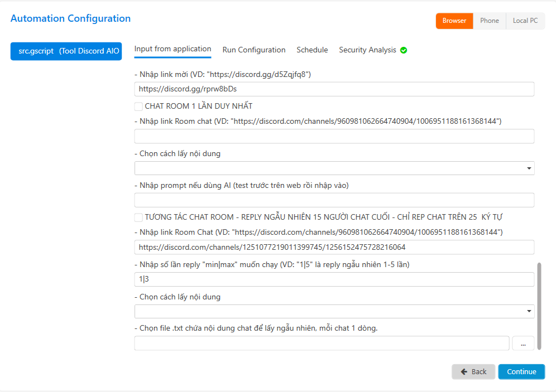Open Security Analysis tab

point(367,50)
